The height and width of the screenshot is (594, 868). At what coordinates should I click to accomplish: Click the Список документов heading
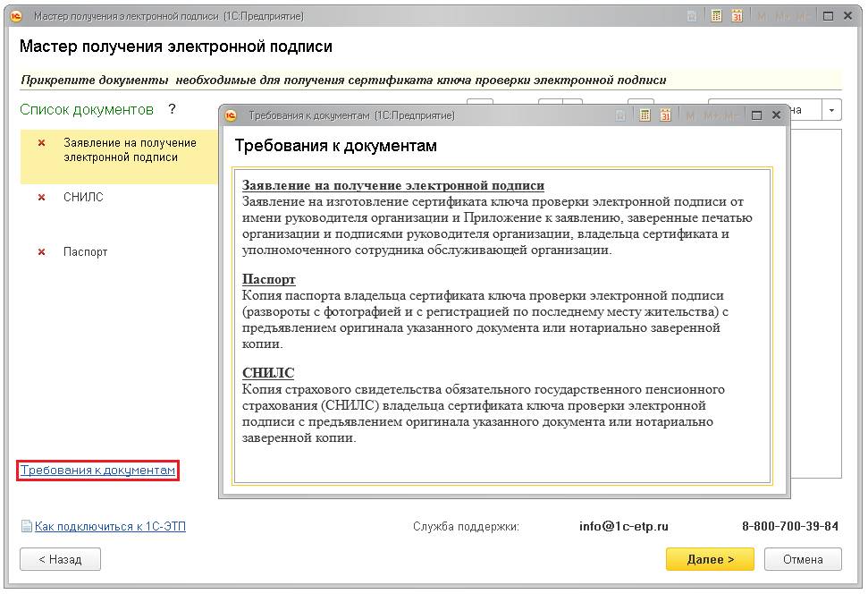click(87, 110)
